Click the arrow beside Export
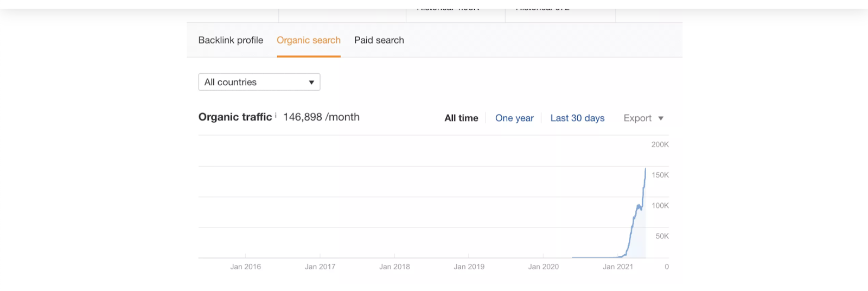 [x=661, y=118]
